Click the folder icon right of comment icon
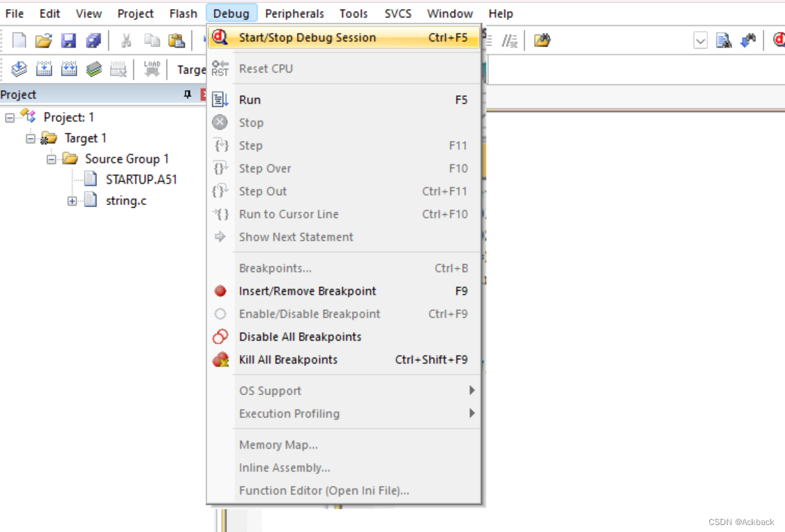The image size is (785, 532). pos(543,40)
